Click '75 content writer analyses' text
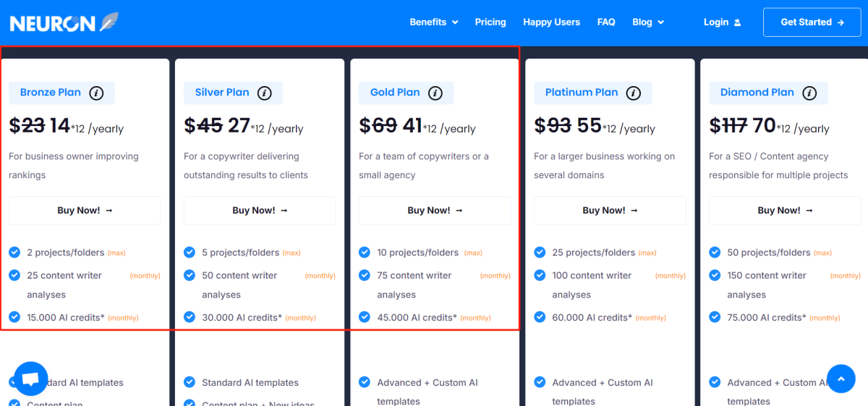This screenshot has width=868, height=406. coord(414,285)
